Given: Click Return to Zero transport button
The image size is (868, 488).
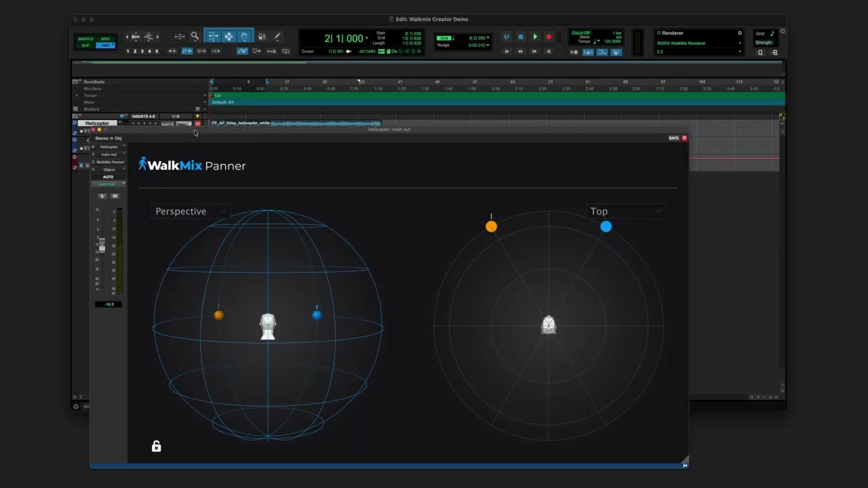Looking at the screenshot, I should (x=507, y=52).
